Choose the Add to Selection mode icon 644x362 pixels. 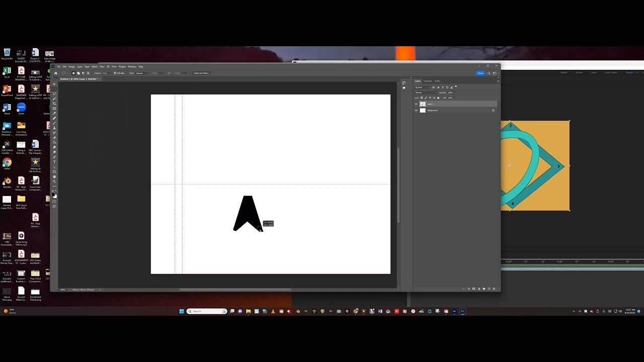pos(78,73)
